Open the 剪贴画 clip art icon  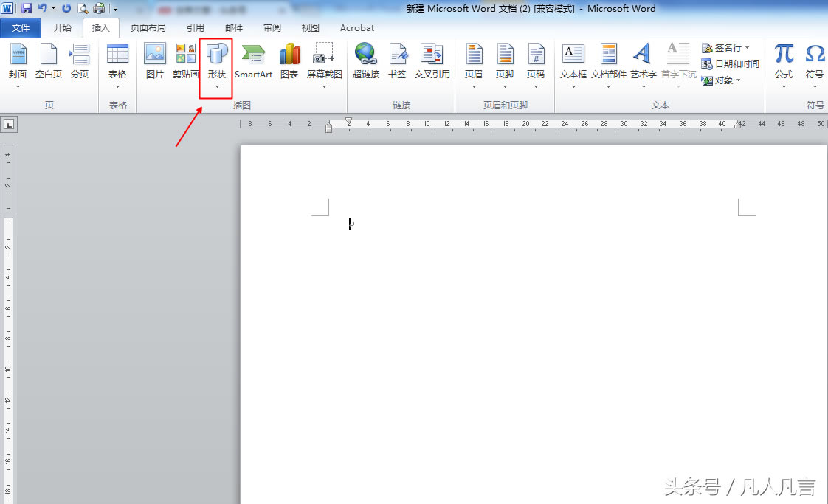click(186, 61)
